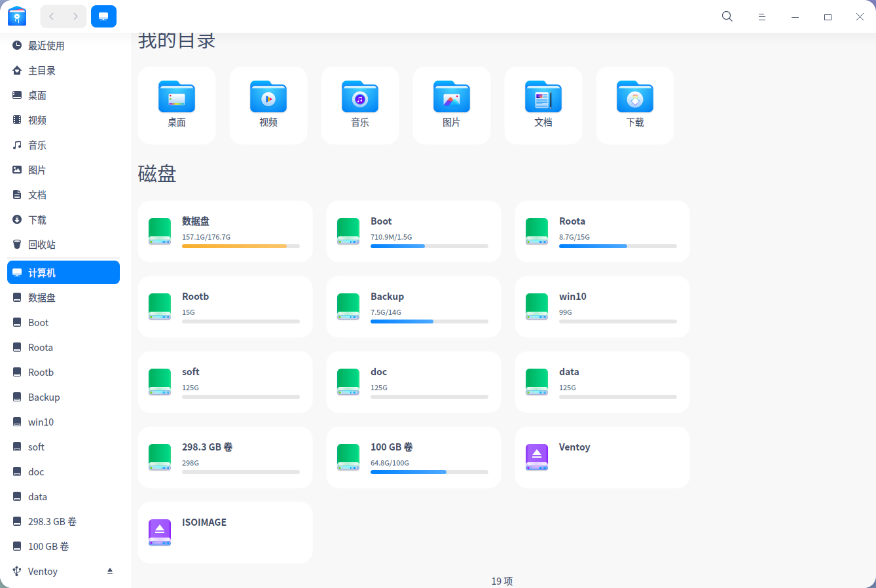
Task: Select 最近使用 in the sidebar
Action: [x=64, y=46]
